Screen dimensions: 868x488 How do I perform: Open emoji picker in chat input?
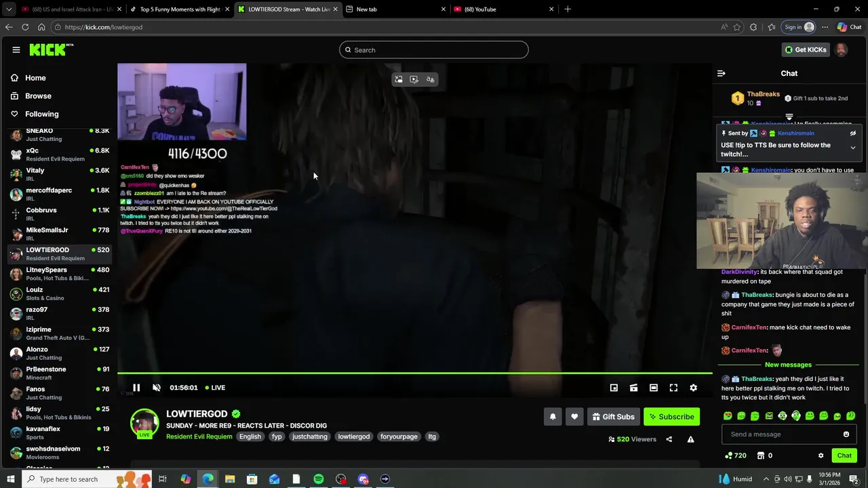[x=846, y=434]
